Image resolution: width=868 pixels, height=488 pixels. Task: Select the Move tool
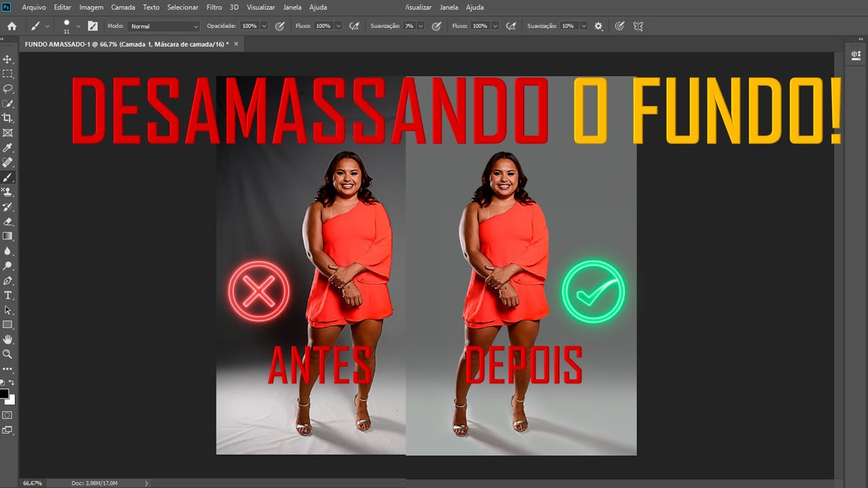7,60
